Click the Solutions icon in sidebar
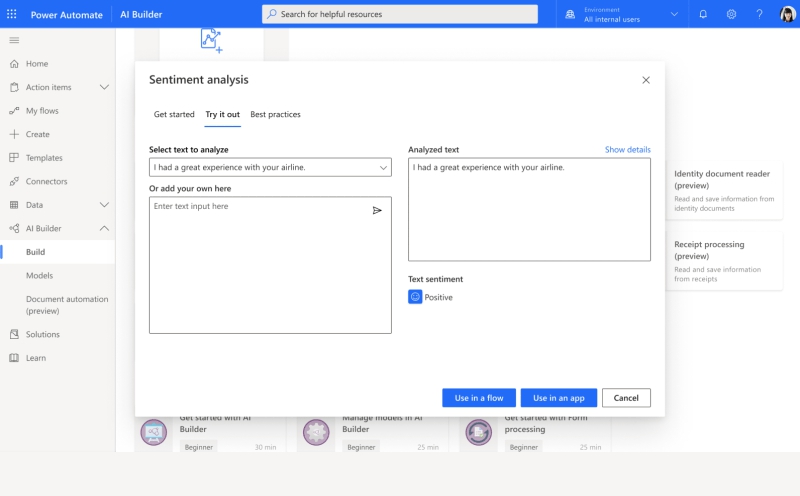 [x=14, y=334]
